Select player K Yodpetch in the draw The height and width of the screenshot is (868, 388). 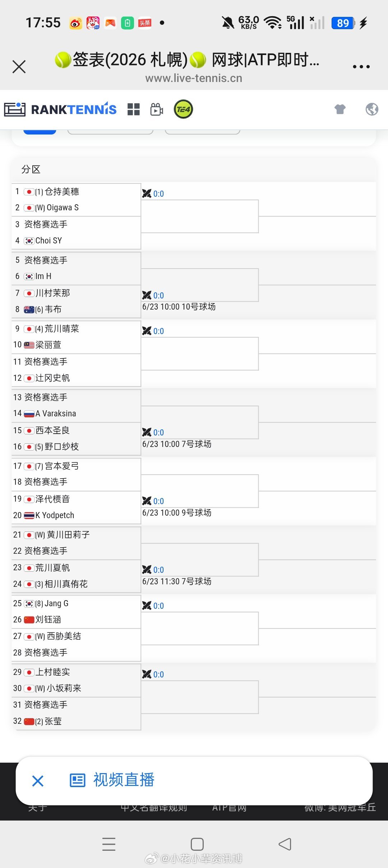click(x=55, y=515)
